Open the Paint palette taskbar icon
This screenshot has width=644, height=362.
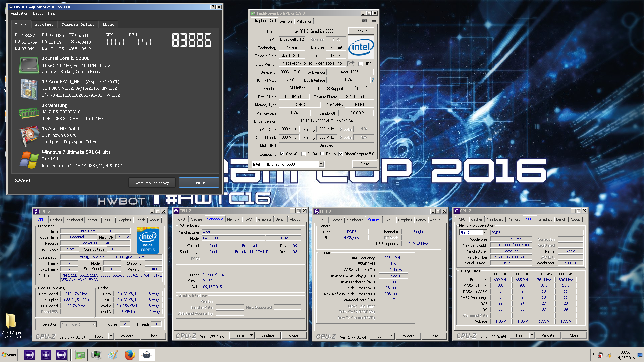[x=113, y=355]
